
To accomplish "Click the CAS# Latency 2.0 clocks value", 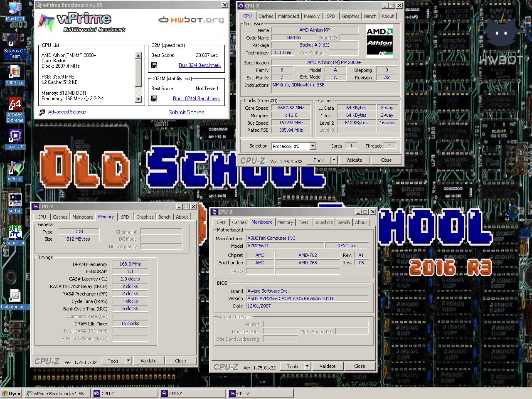I will pyautogui.click(x=130, y=279).
